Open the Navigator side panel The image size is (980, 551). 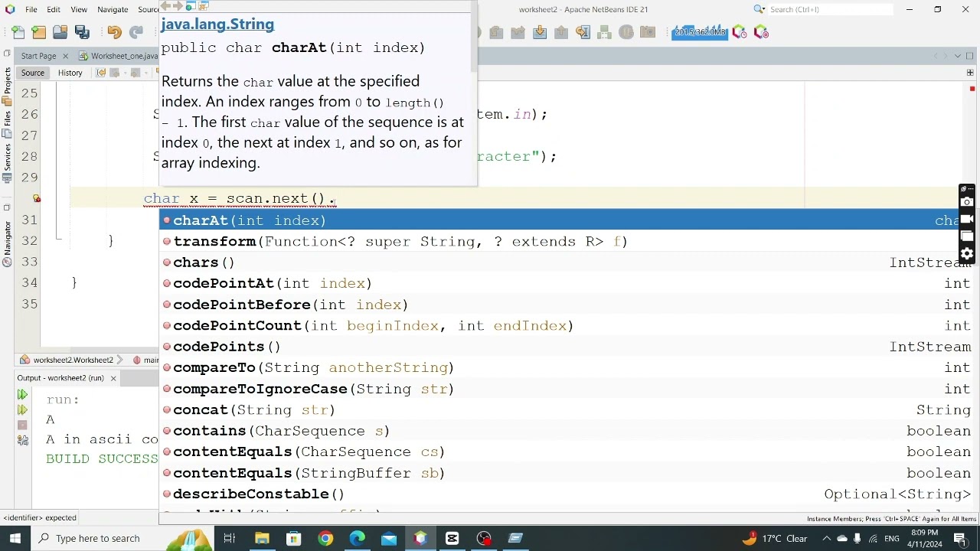click(x=7, y=243)
